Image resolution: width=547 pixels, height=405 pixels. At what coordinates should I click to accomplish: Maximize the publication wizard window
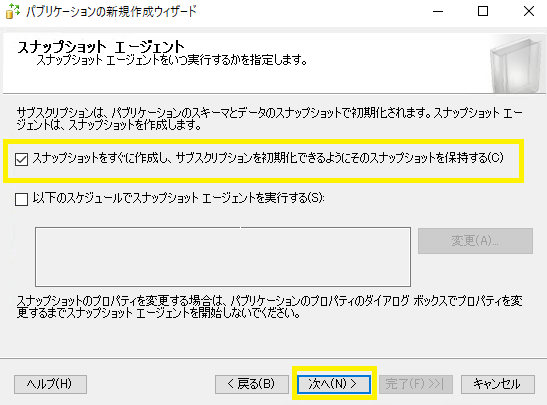pyautogui.click(x=483, y=12)
